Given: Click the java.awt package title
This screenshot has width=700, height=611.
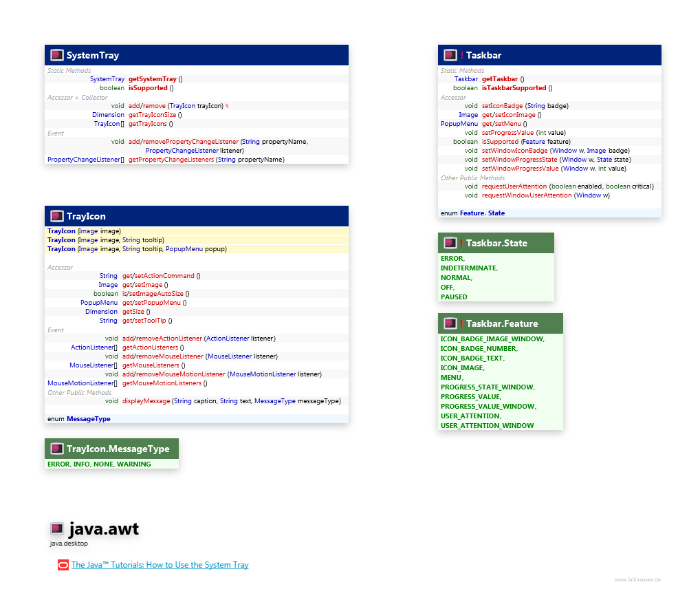Looking at the screenshot, I should [x=104, y=529].
